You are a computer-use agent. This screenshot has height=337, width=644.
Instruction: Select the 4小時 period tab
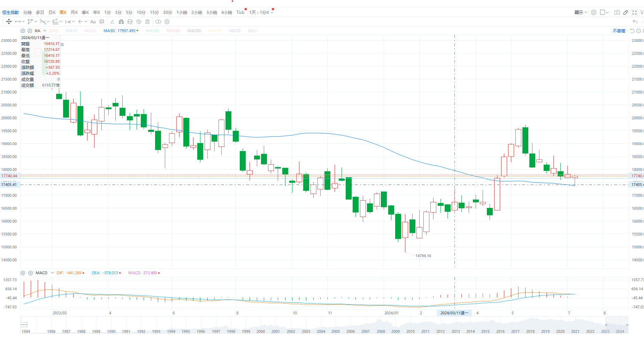click(227, 12)
